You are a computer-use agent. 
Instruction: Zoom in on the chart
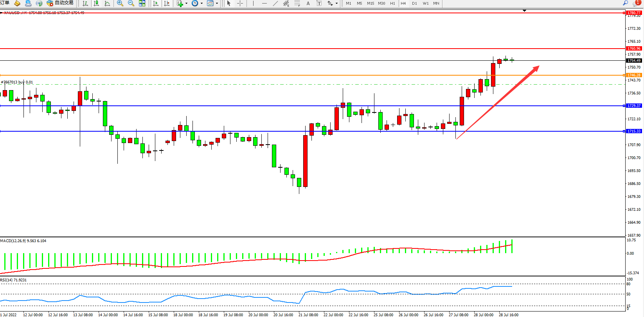coord(120,3)
